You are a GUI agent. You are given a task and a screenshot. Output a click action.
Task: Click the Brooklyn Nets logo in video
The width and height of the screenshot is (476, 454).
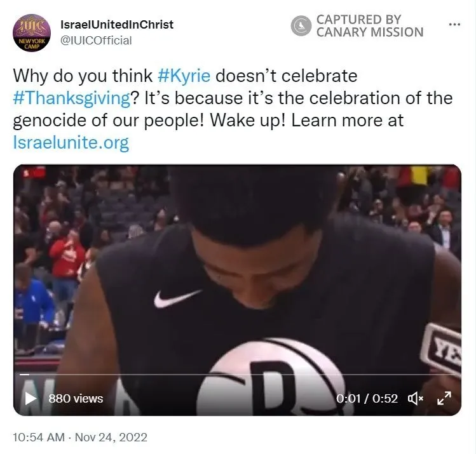273,377
